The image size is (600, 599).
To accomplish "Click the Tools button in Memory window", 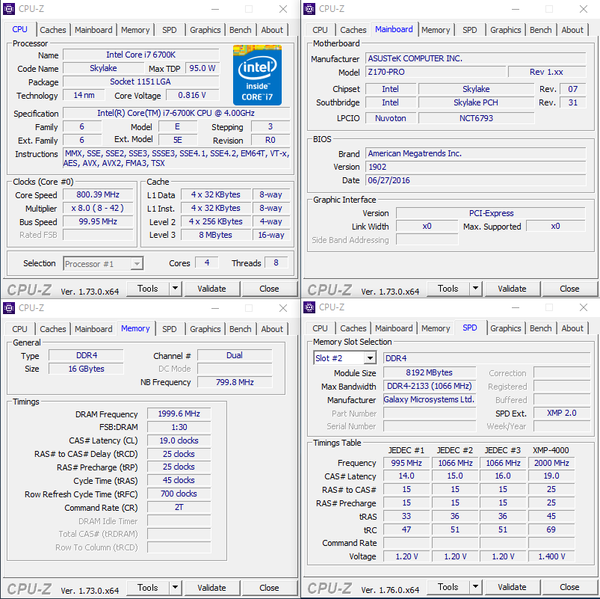I will click(148, 588).
